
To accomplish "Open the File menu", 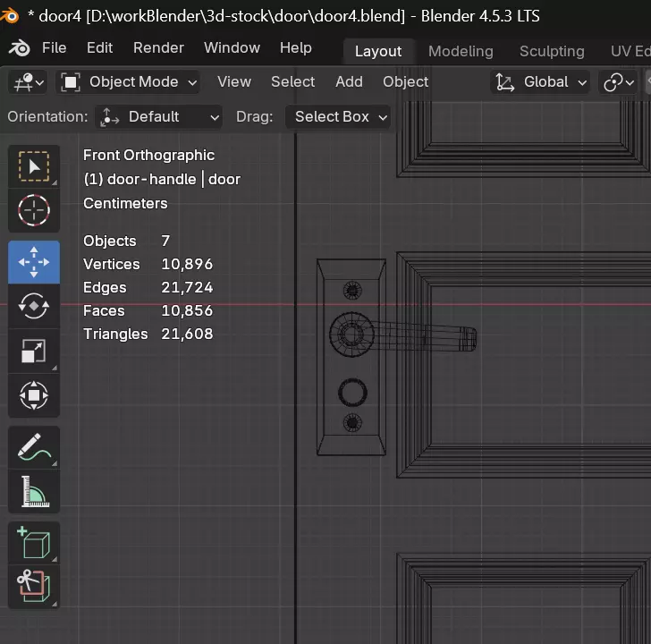I will [54, 47].
